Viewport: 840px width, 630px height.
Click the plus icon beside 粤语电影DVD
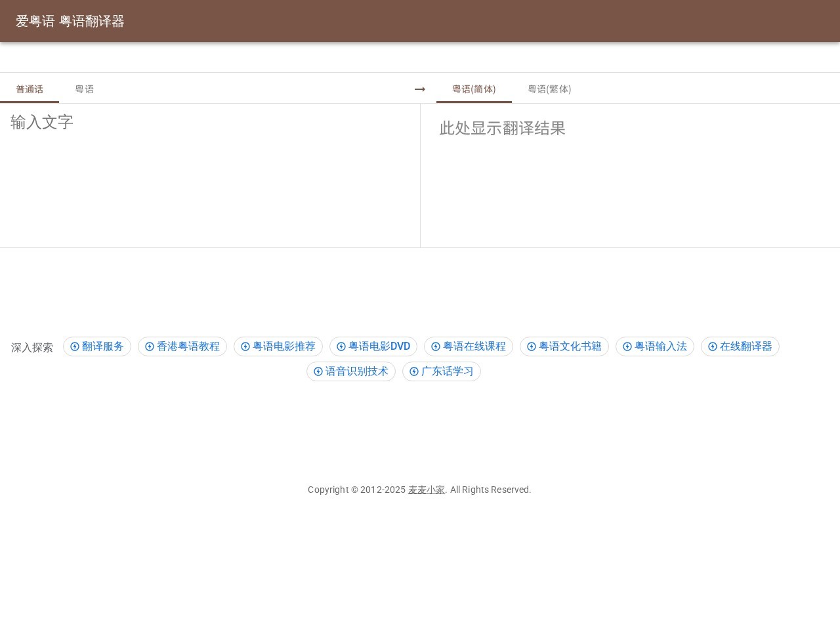[x=341, y=346]
